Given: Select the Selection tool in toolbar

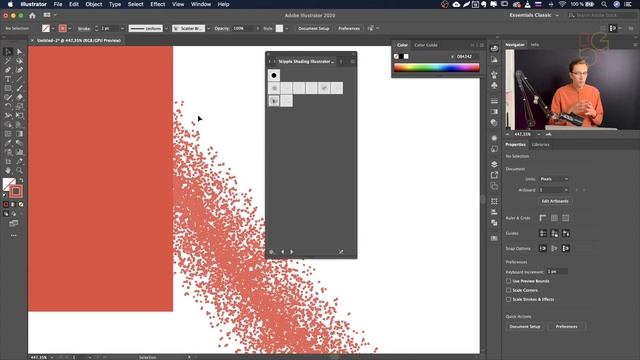Looking at the screenshot, I should click(8, 52).
